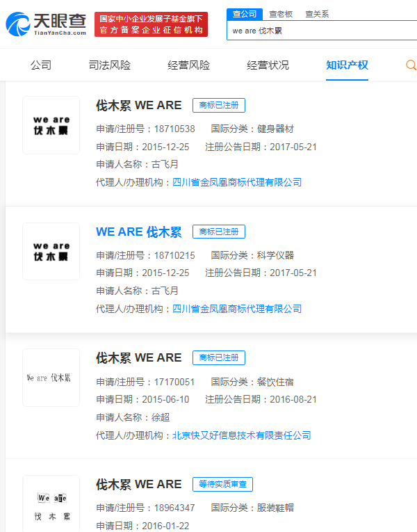Click the registration number 18710538 text
This screenshot has height=532, width=417.
point(174,129)
